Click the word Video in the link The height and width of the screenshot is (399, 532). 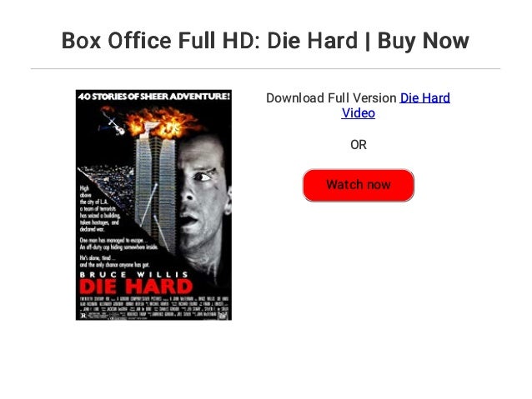coord(359,113)
